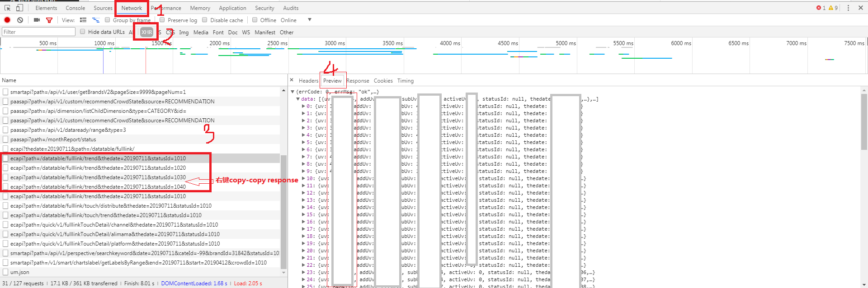Expand array item 9 in preview
This screenshot has width=868, height=288.
coord(303,171)
